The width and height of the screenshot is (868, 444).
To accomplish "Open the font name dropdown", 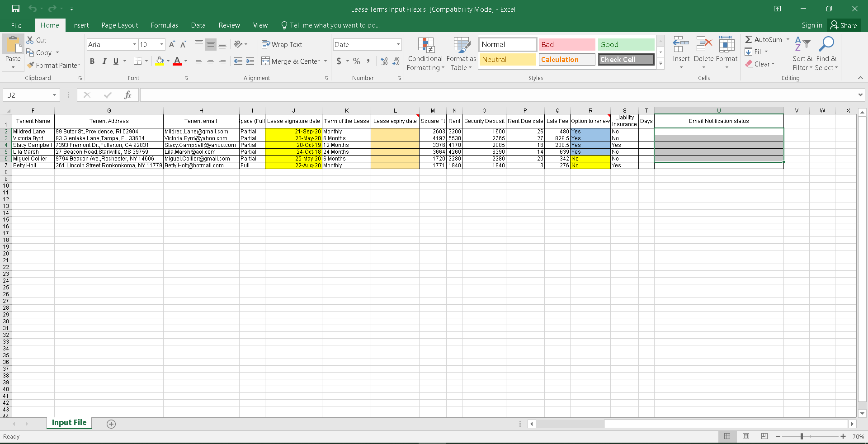I will coord(135,44).
